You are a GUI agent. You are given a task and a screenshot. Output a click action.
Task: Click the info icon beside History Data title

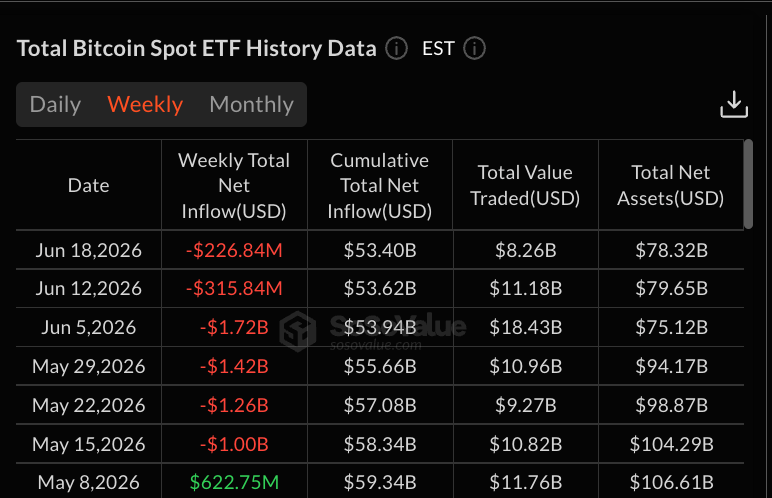pyautogui.click(x=396, y=49)
